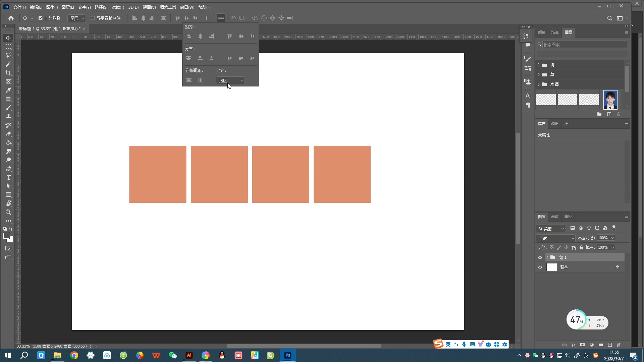
Task: Click align left edges in popup
Action: (189, 36)
